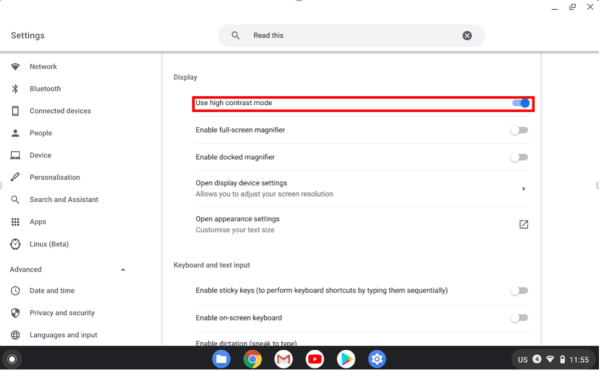This screenshot has width=600, height=371.
Task: Click the People person icon
Action: coord(15,133)
